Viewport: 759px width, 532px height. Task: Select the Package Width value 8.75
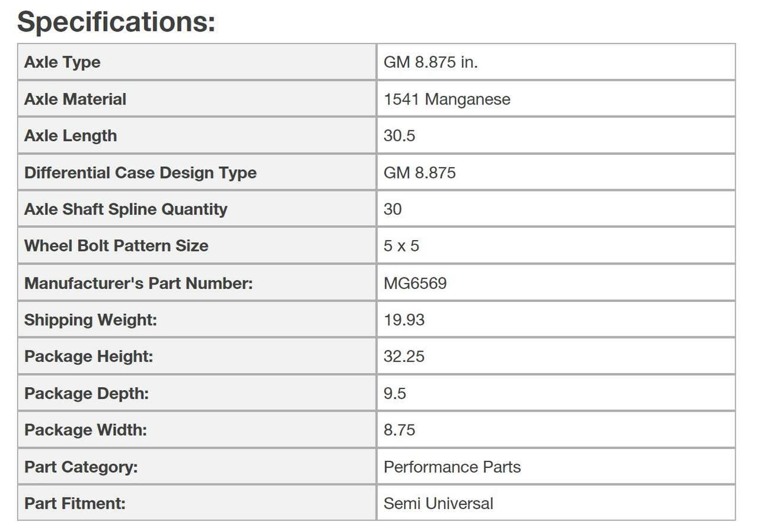(399, 430)
